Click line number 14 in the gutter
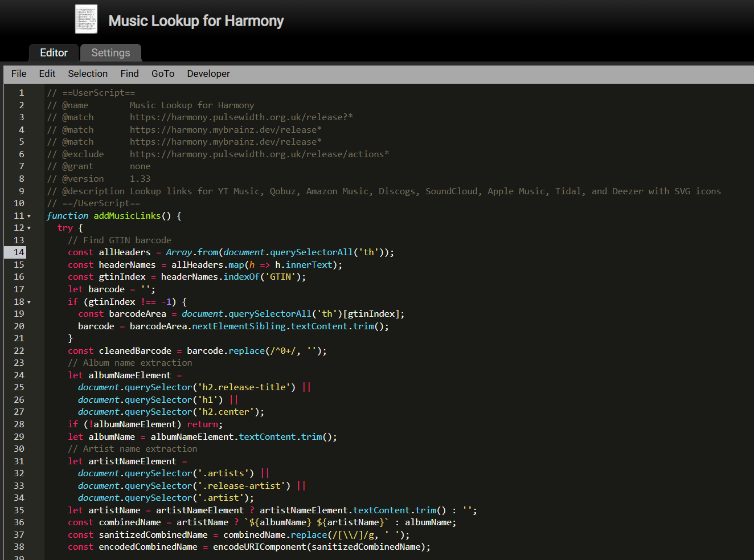The height and width of the screenshot is (560, 754). (19, 252)
